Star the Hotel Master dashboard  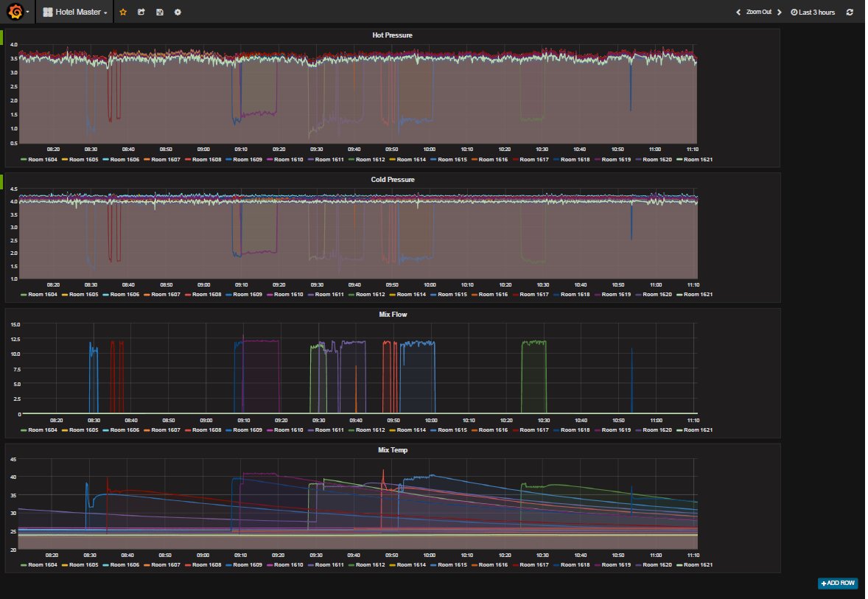(x=124, y=13)
